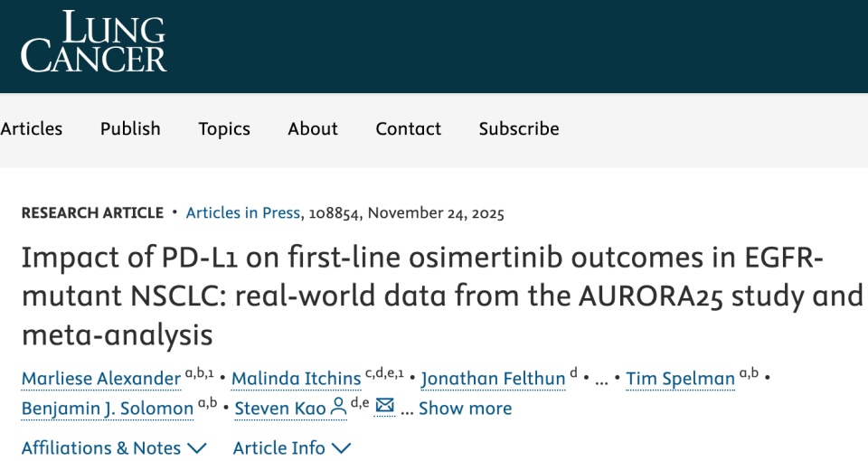
Task: View author Steven Kao
Action: [x=280, y=409]
